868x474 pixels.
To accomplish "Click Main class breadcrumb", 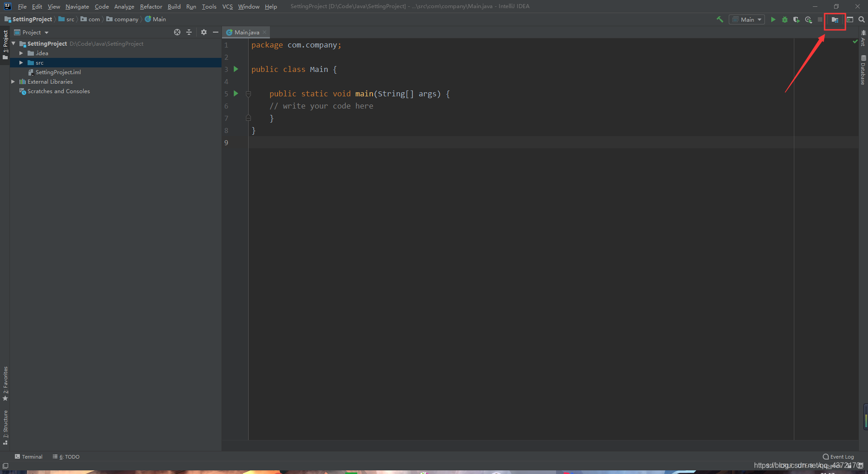I will coord(156,19).
